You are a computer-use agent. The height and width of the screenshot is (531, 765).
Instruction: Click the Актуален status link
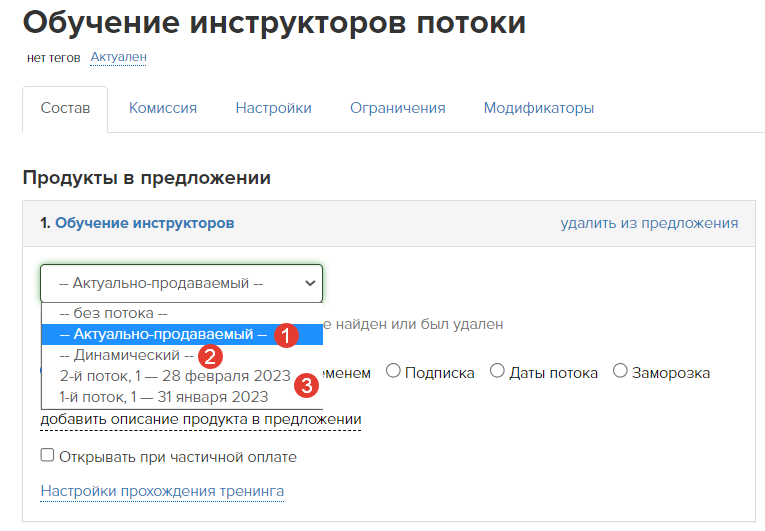(119, 57)
